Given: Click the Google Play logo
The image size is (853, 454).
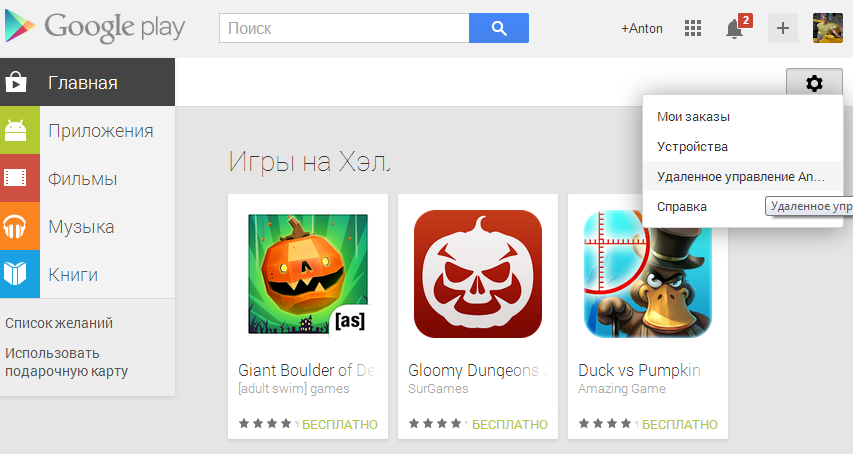Looking at the screenshot, I should pos(95,27).
